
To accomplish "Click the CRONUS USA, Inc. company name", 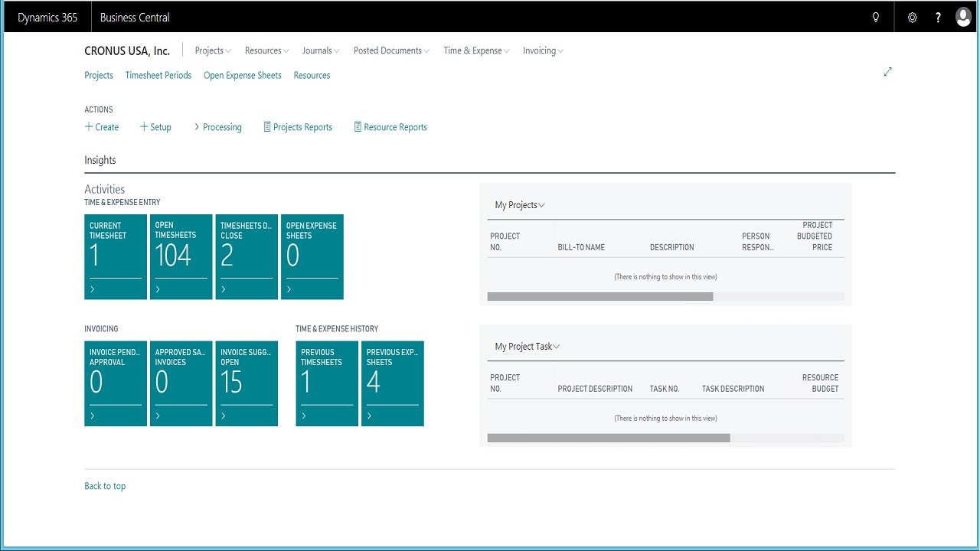I will (127, 51).
